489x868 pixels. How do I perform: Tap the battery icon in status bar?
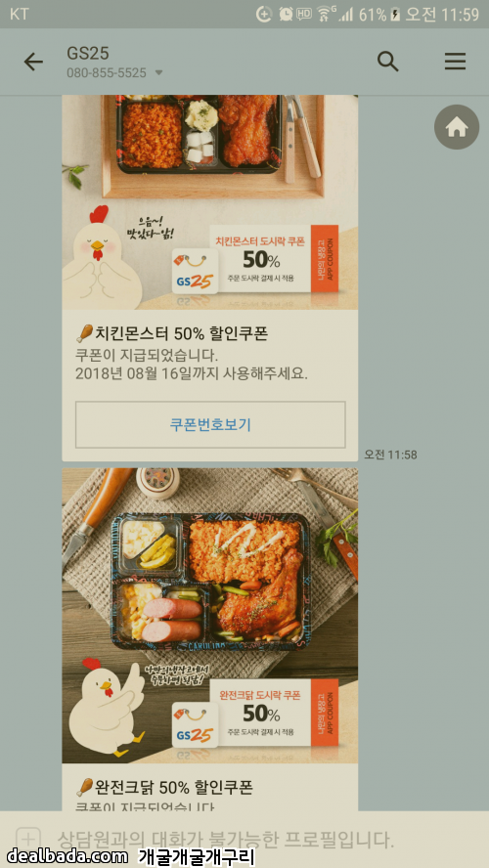395,15
